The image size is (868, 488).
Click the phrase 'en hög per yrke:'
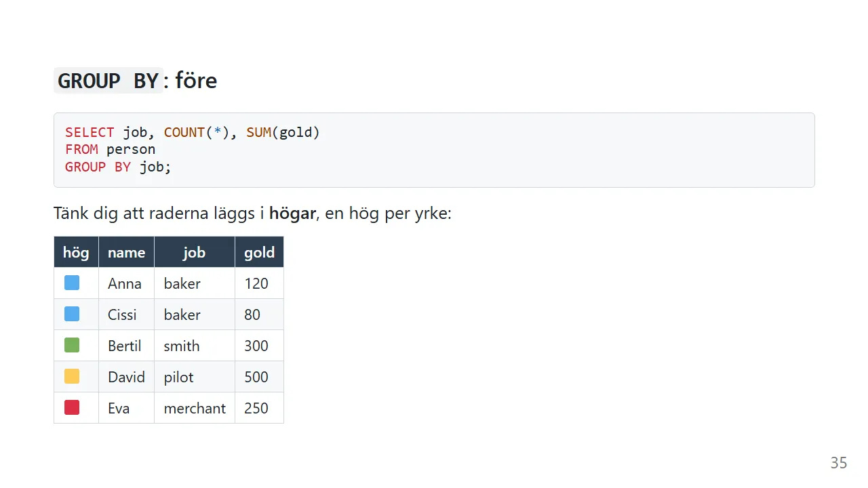point(389,213)
